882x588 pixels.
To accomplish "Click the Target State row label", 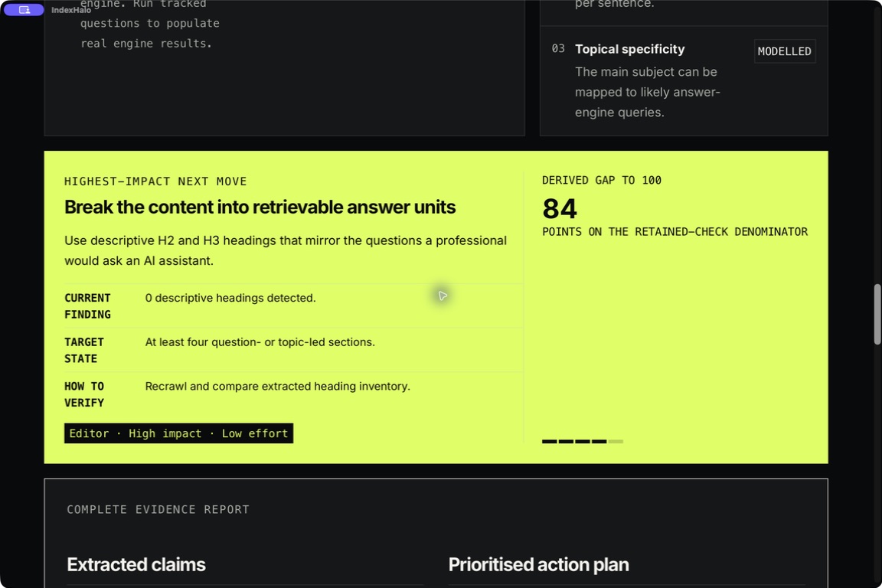I will point(83,350).
